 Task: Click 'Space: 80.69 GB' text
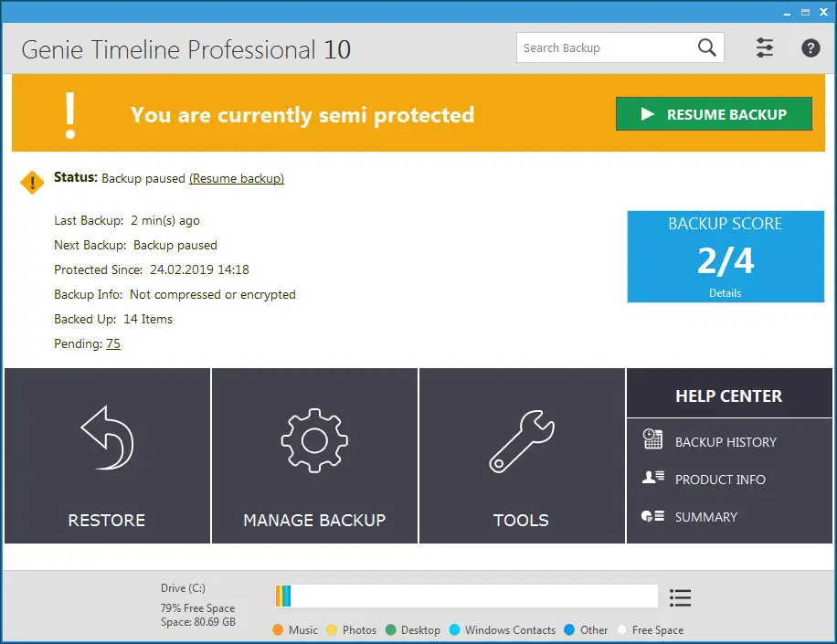point(198,621)
